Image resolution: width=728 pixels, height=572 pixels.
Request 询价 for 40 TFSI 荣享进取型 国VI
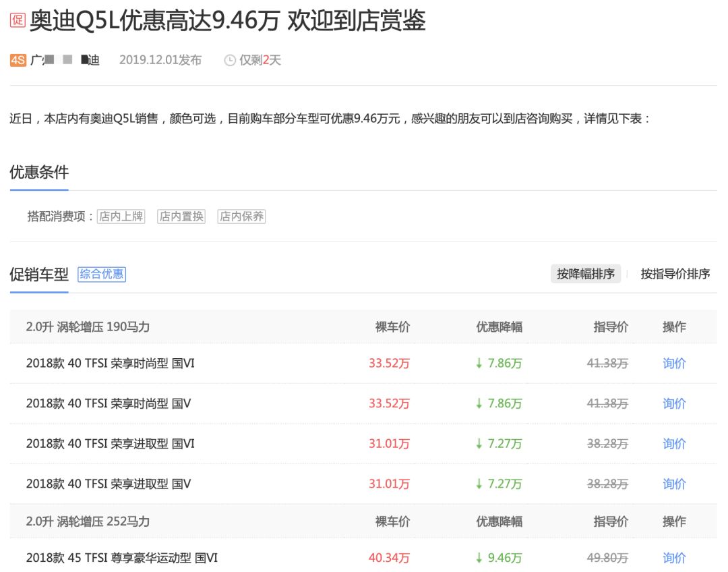pyautogui.click(x=674, y=444)
